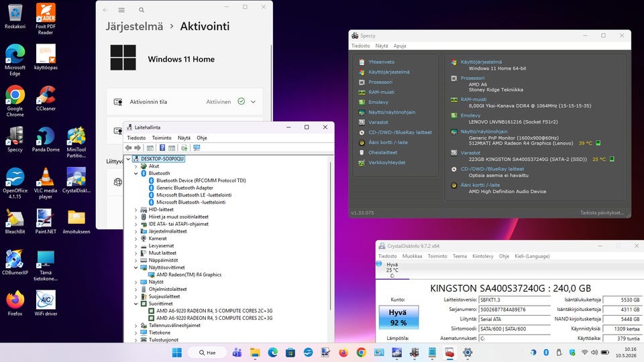Open MiniTool Partition desktop shortcut

tap(76, 142)
